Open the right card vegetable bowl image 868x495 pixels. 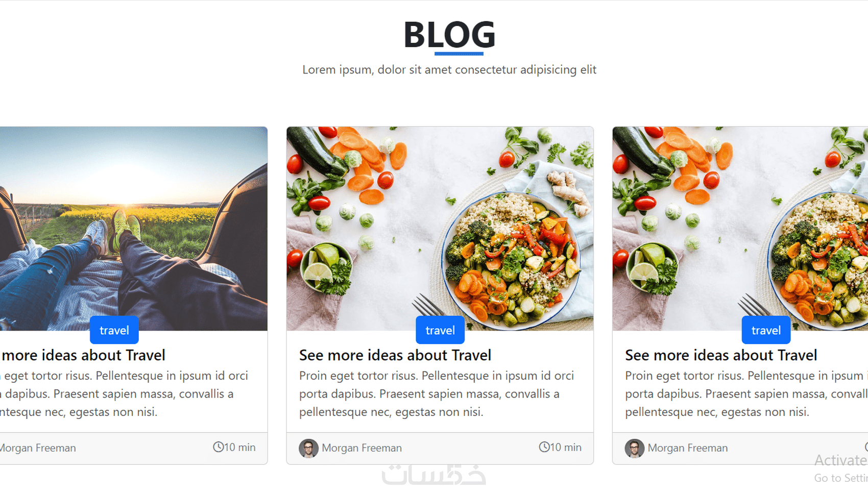point(740,229)
